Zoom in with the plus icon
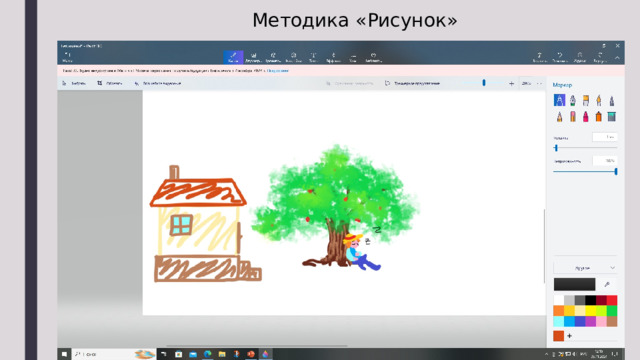640x360 pixels. point(511,83)
